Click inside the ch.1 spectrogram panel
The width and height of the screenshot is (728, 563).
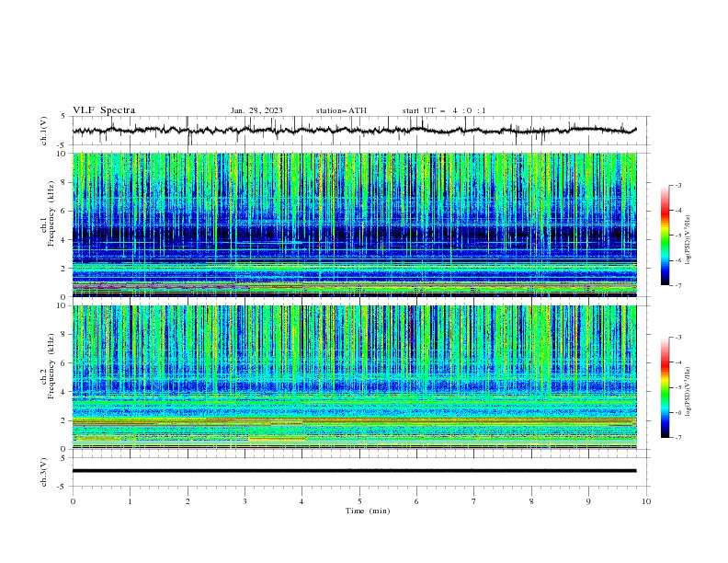point(355,224)
